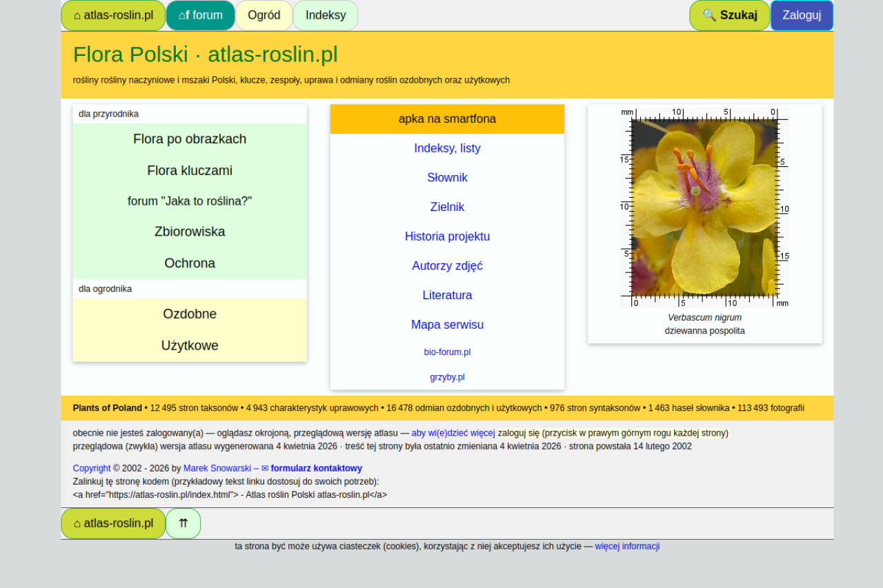Viewport: 883px width, 588px height.
Task: Click the apka na smartfona banner
Action: (x=447, y=119)
